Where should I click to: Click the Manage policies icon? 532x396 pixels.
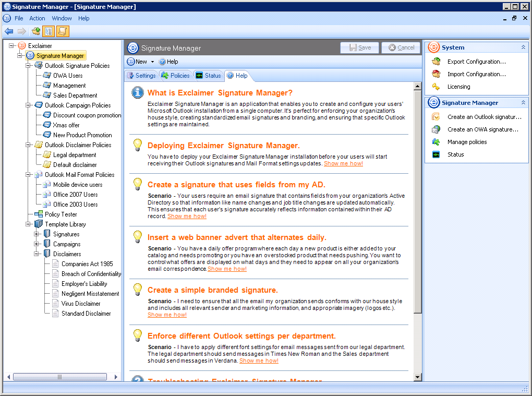pos(436,142)
